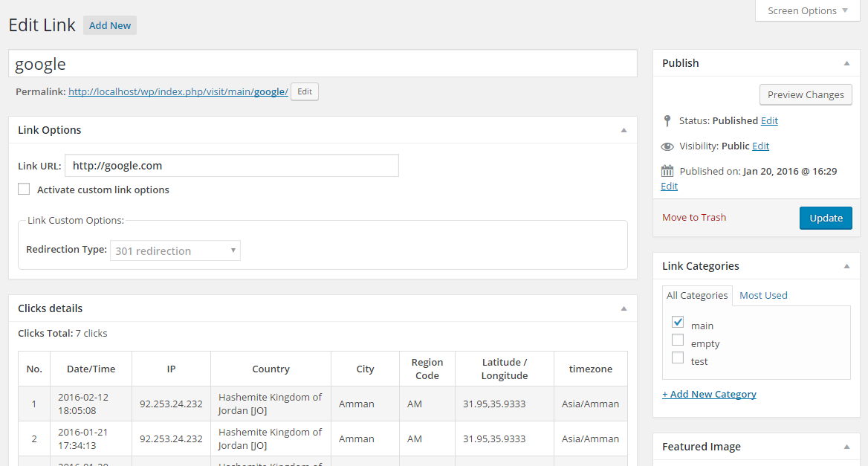The height and width of the screenshot is (466, 868).
Task: Switch to the Most Used tab
Action: [x=763, y=295]
